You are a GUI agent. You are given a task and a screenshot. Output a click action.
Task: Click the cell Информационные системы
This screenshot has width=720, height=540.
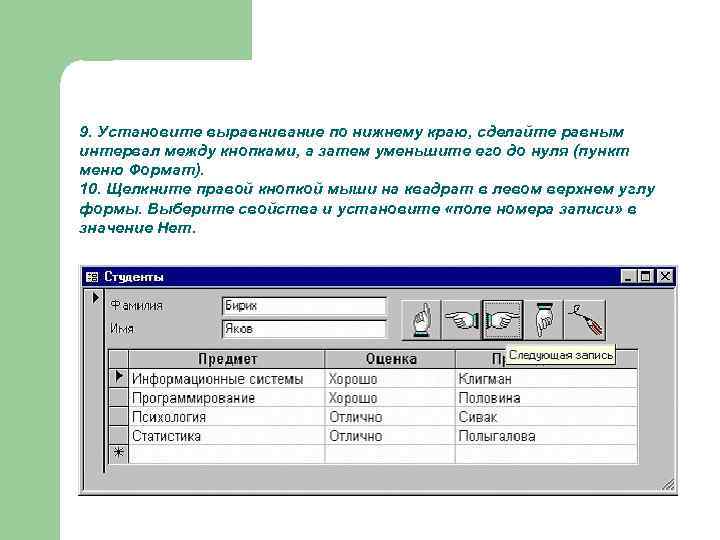(x=227, y=379)
